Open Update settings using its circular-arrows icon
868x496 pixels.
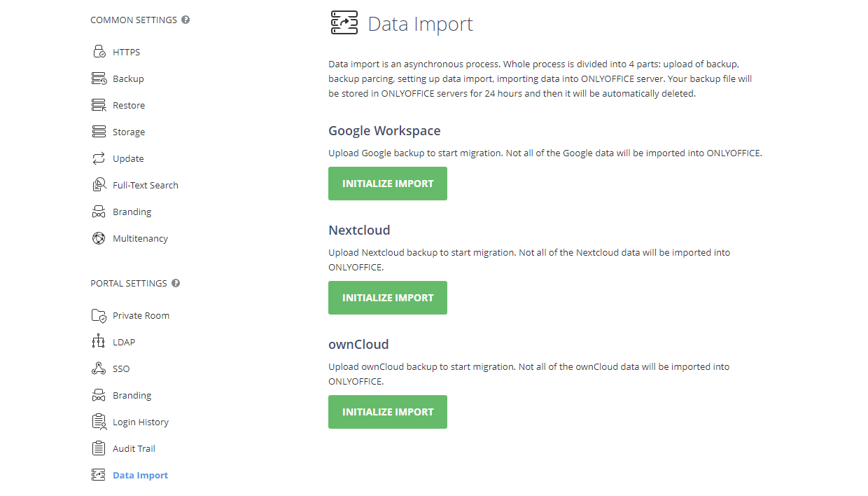pos(98,158)
